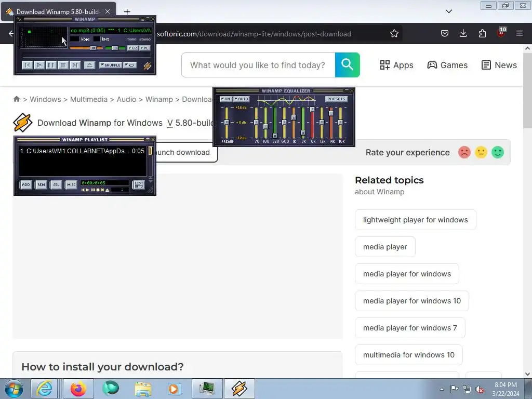Open the Games section

[447, 65]
